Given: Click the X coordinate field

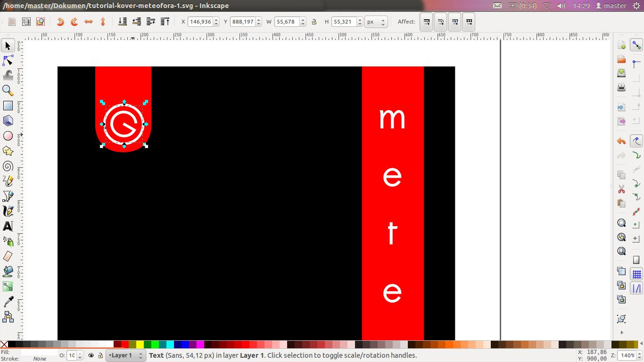Looking at the screenshot, I should [x=200, y=22].
